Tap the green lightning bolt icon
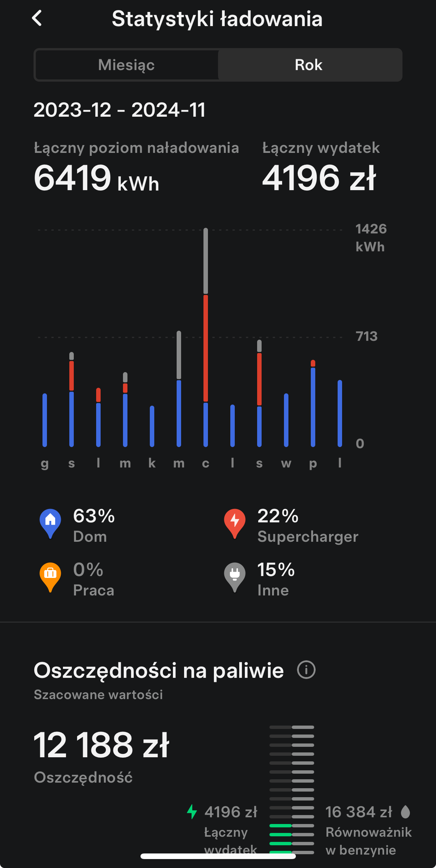 (x=192, y=811)
